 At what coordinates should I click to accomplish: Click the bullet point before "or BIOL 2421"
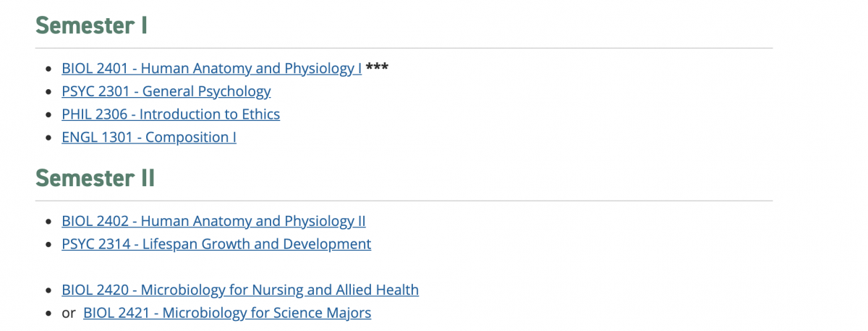48,314
